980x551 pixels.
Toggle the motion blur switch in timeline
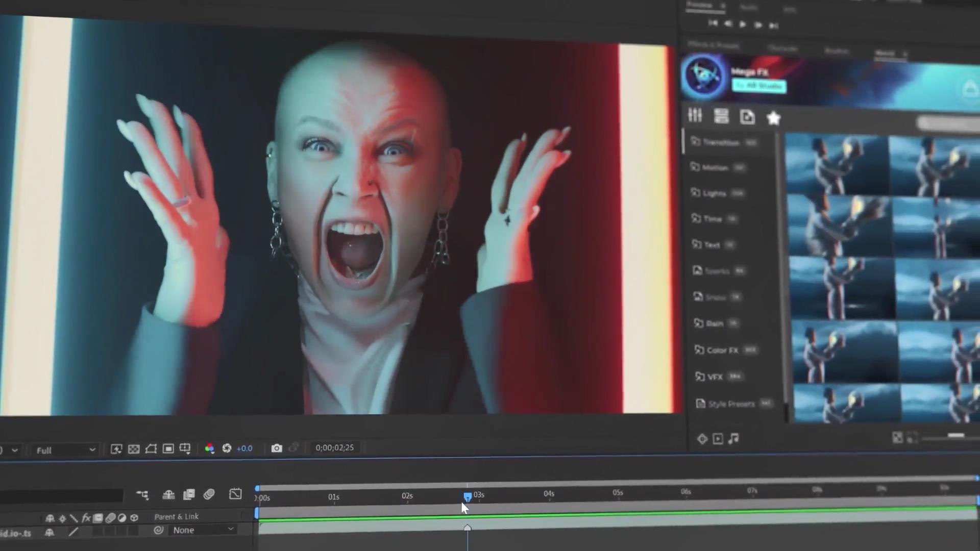coord(209,494)
